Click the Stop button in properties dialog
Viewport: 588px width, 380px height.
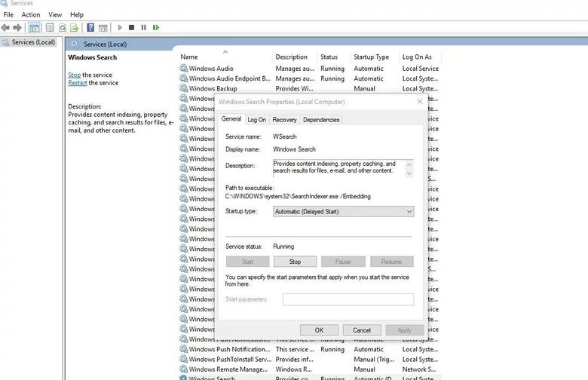295,262
